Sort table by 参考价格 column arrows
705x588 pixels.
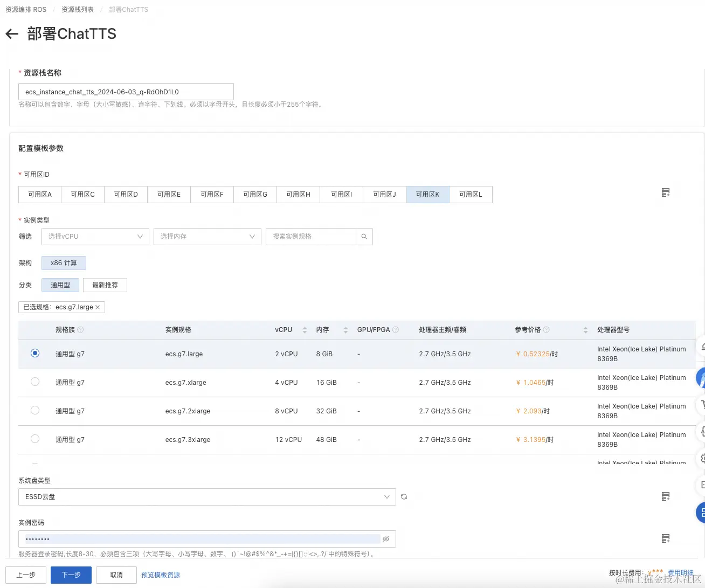585,330
